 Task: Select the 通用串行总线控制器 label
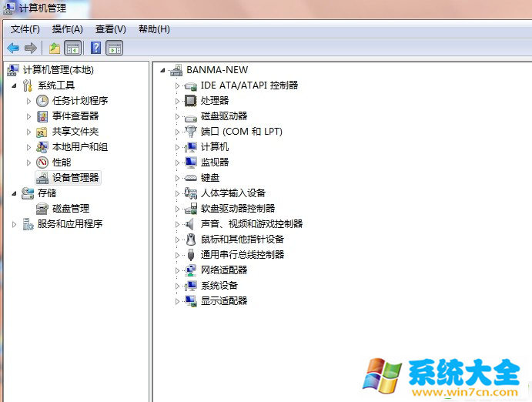pos(243,254)
